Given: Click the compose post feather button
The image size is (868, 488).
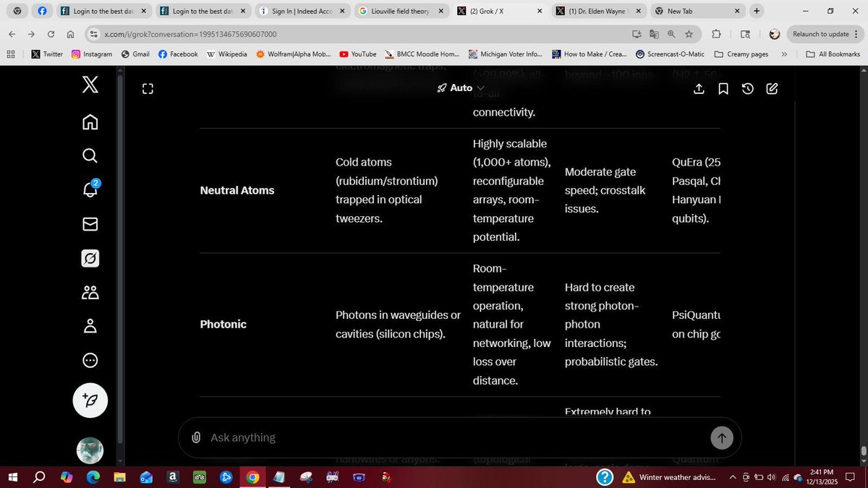Looking at the screenshot, I should click(90, 401).
